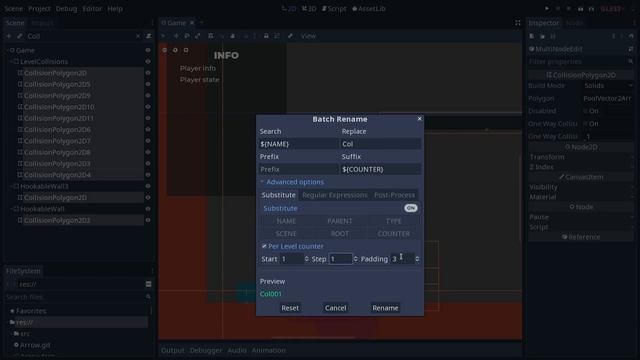Screen dimensions: 640x360
Task: Switch to the 3D workspace
Action: pos(309,9)
